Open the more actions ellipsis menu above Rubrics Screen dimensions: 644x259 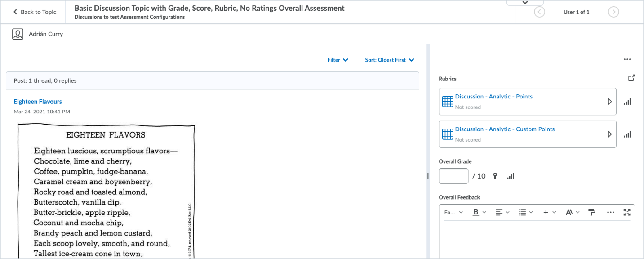coord(627,59)
